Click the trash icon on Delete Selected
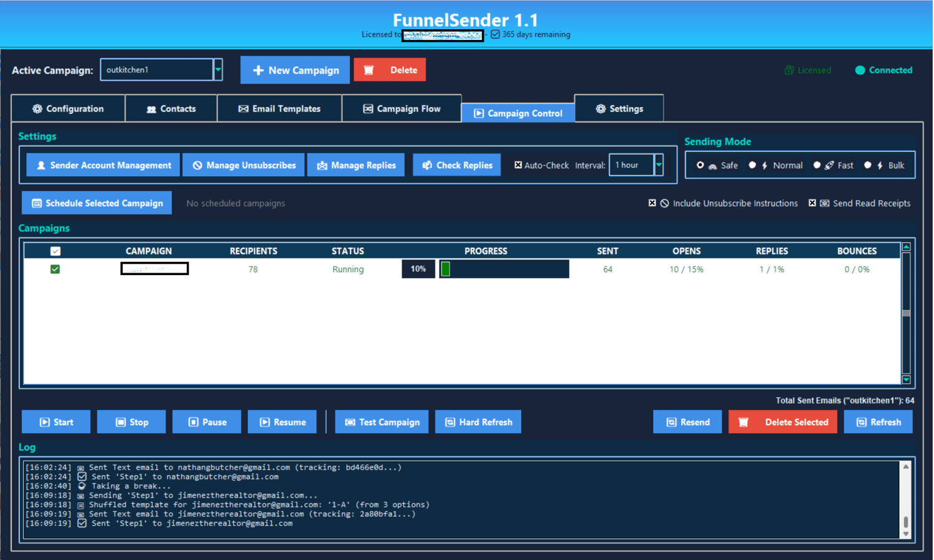 pyautogui.click(x=743, y=422)
